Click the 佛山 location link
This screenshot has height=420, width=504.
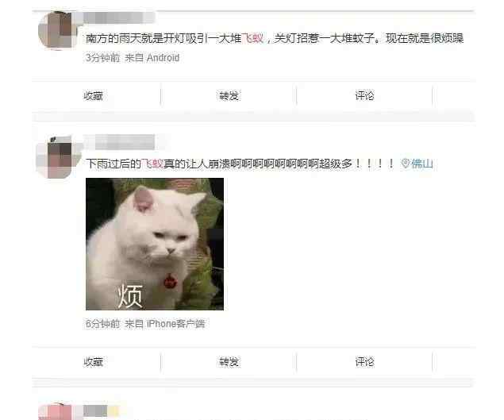click(x=422, y=164)
